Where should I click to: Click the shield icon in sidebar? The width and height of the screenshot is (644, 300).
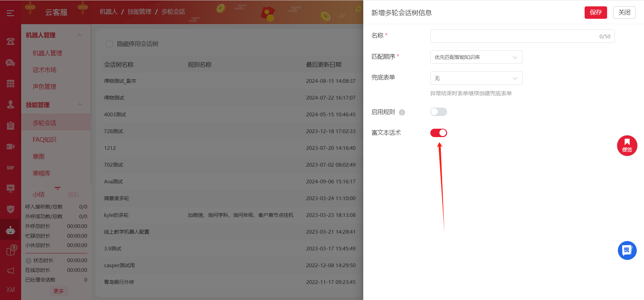pyautogui.click(x=10, y=209)
